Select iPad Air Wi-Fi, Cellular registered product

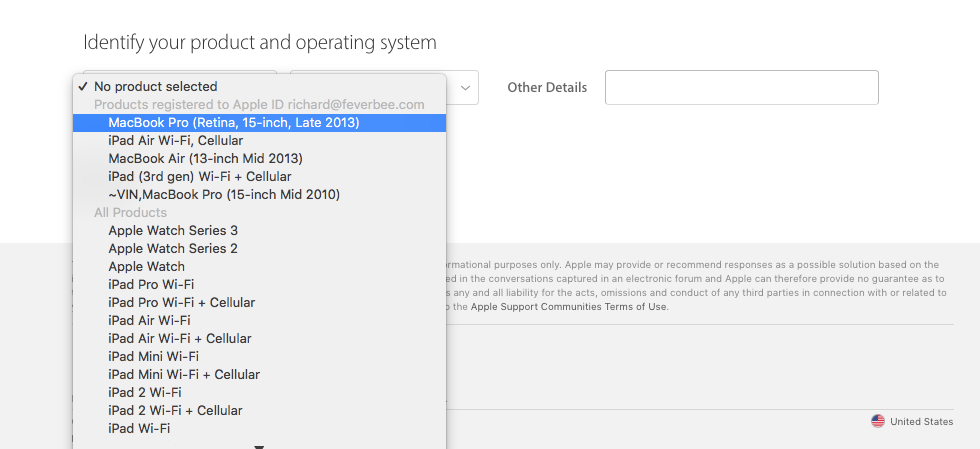(x=259, y=141)
